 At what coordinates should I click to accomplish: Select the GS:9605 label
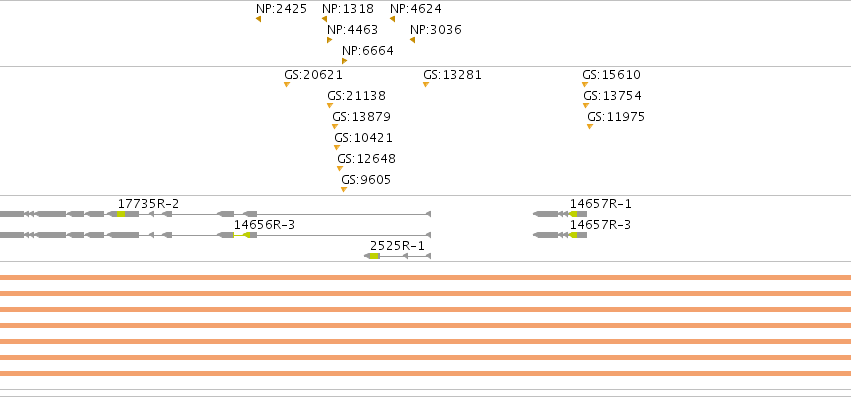[x=366, y=180]
